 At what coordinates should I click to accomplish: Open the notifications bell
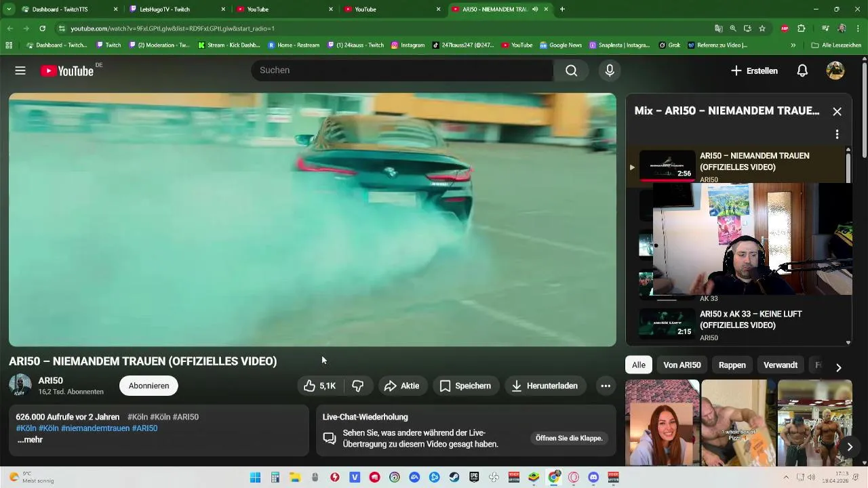802,70
